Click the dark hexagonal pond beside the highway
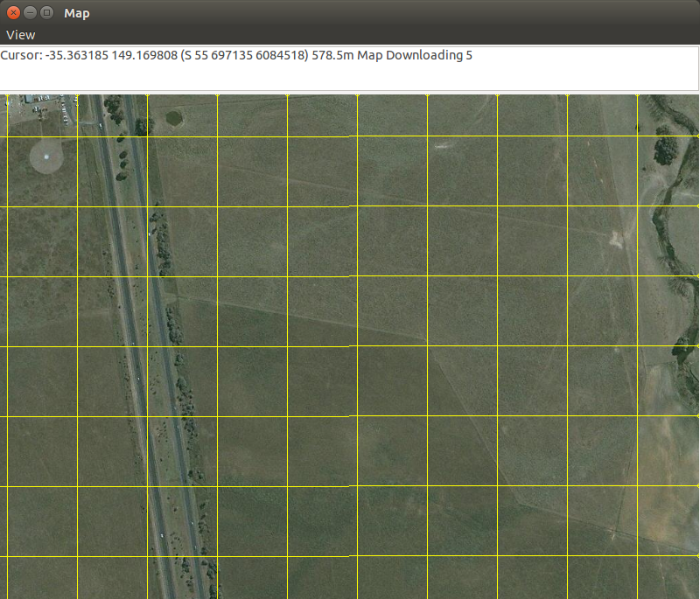700x599 pixels. [175, 116]
